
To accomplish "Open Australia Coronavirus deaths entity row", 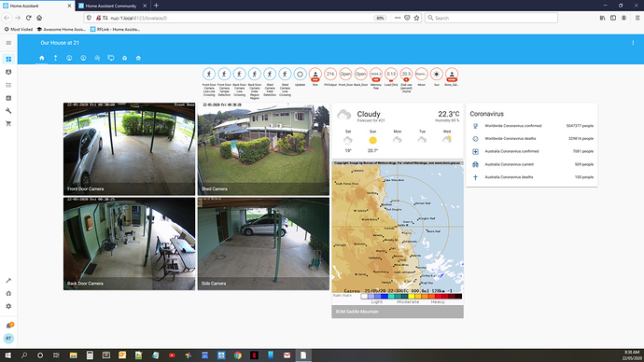I will [532, 177].
